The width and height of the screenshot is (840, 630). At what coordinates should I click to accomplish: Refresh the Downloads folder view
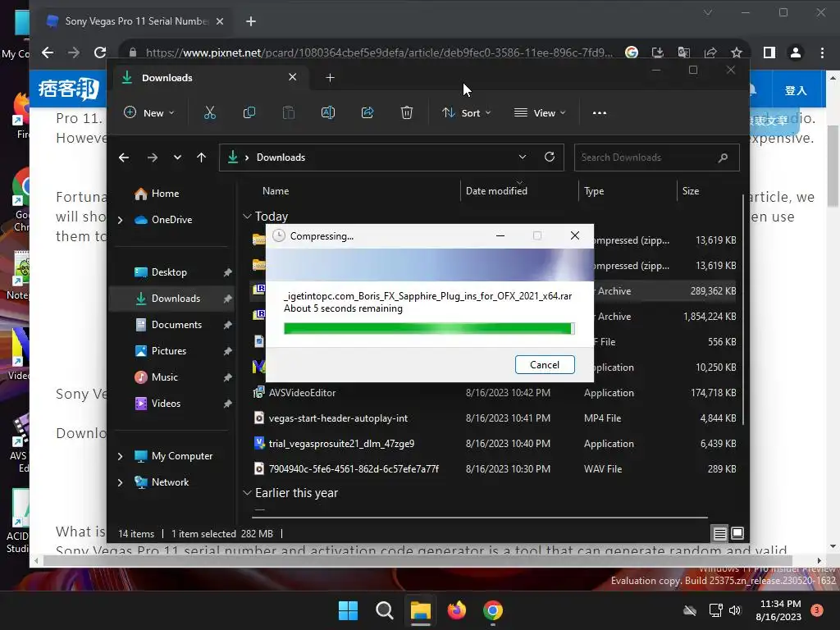(x=550, y=157)
